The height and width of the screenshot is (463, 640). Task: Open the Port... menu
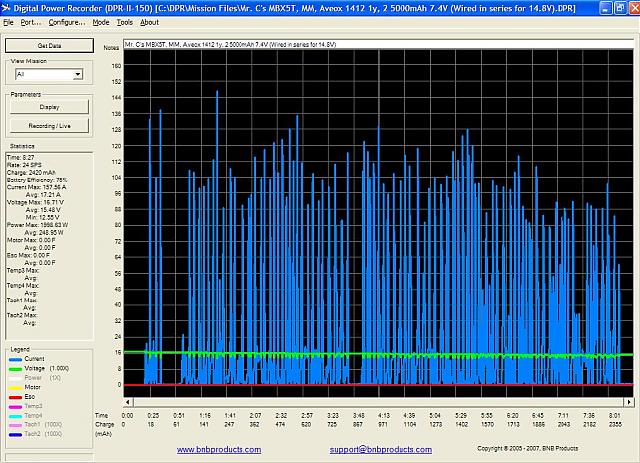point(30,21)
